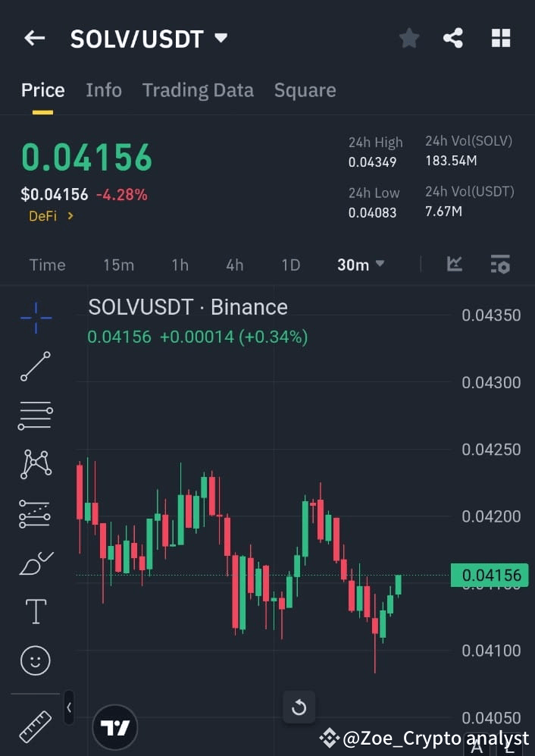Screen dimensions: 535x756
Task: Open the SOLV/USDT pair selector dropdown
Action: tap(220, 38)
